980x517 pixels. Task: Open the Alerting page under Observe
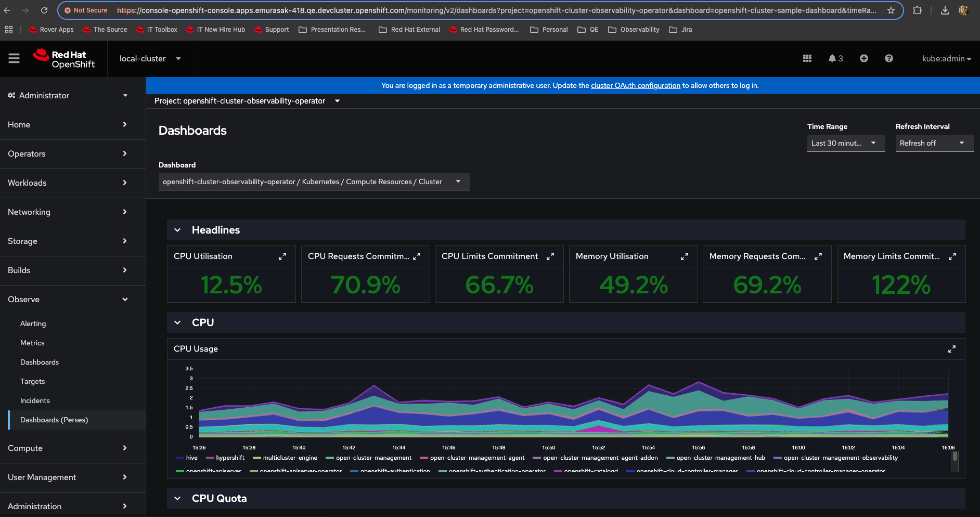coord(33,324)
